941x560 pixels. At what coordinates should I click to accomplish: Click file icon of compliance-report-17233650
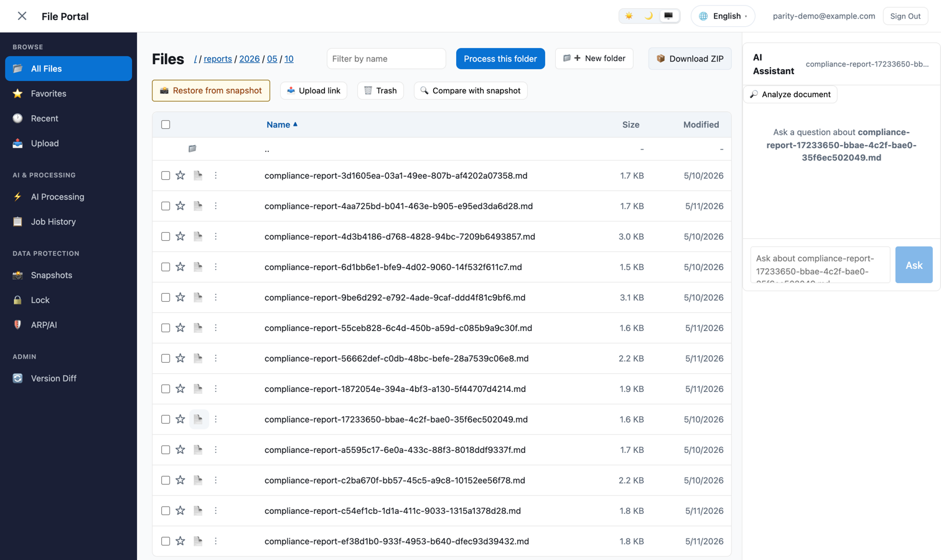(x=198, y=419)
